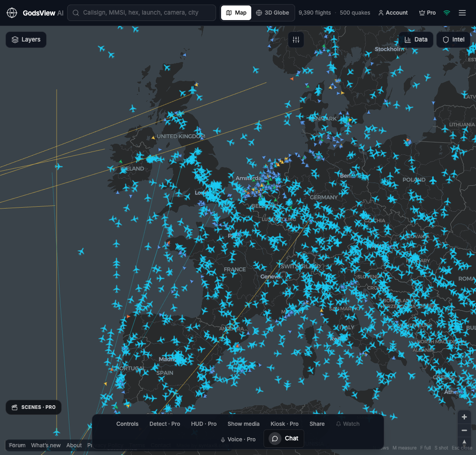Open the hamburger menu icon

coord(462,13)
